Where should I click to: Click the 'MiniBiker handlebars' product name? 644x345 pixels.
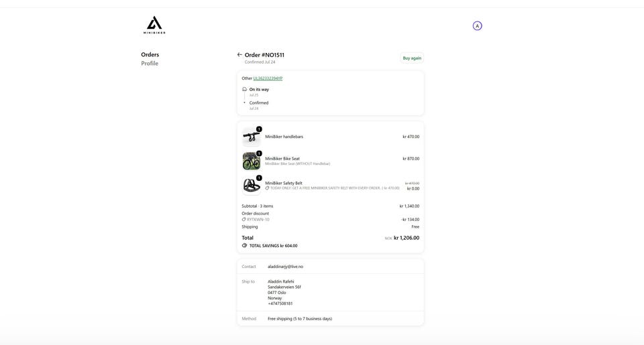[x=284, y=137]
